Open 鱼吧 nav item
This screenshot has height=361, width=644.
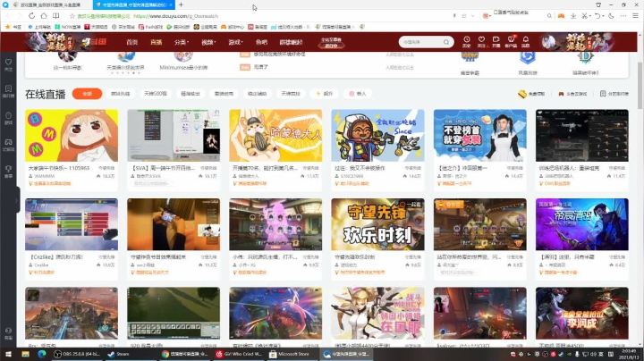click(261, 42)
